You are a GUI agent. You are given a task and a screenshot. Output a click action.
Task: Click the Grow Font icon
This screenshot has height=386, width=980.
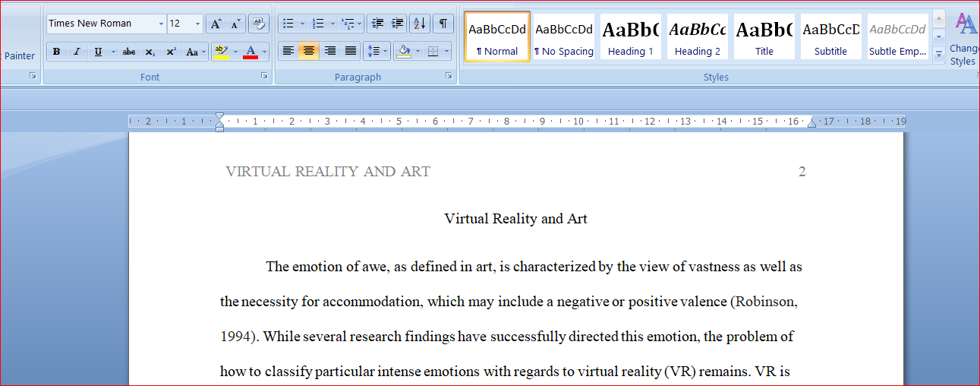(216, 24)
